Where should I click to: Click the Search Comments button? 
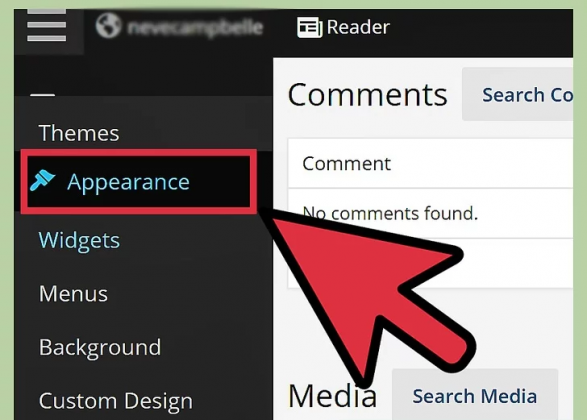[x=517, y=94]
